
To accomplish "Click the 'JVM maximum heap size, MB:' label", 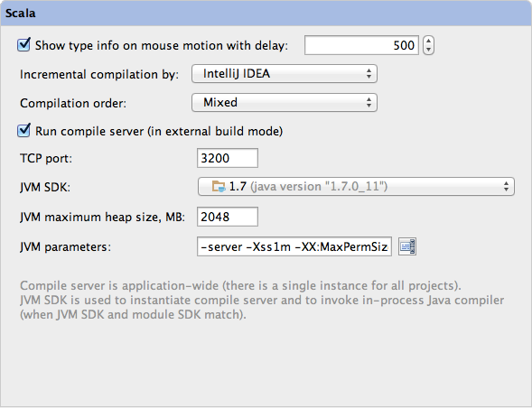I will click(x=102, y=217).
